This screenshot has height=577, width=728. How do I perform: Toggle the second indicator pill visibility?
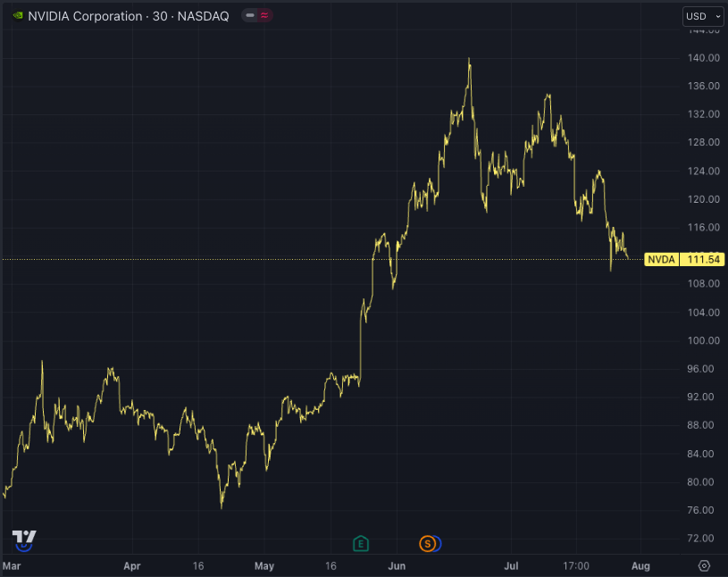click(263, 15)
